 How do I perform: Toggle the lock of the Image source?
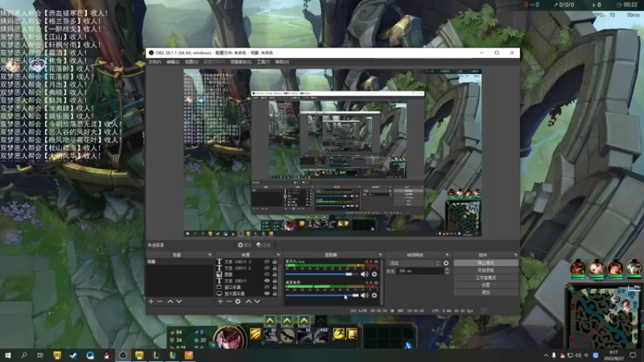(x=275, y=274)
